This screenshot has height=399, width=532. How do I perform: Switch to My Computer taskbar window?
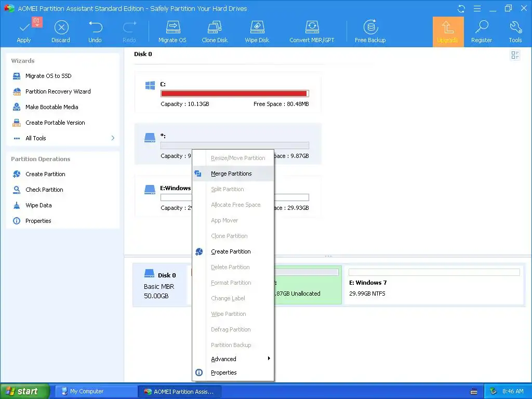click(96, 392)
